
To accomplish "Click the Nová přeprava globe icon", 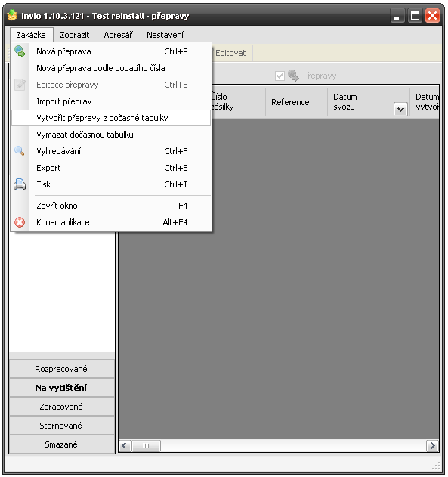I will click(x=20, y=51).
